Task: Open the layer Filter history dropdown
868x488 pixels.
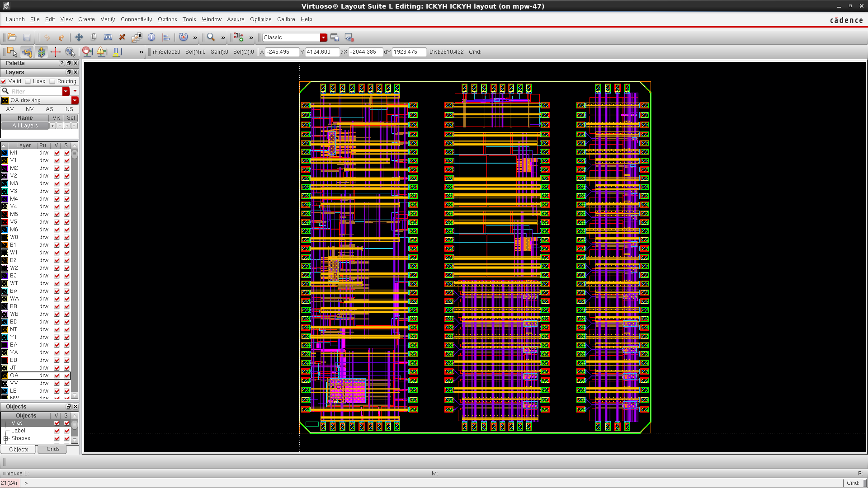Action: point(66,91)
